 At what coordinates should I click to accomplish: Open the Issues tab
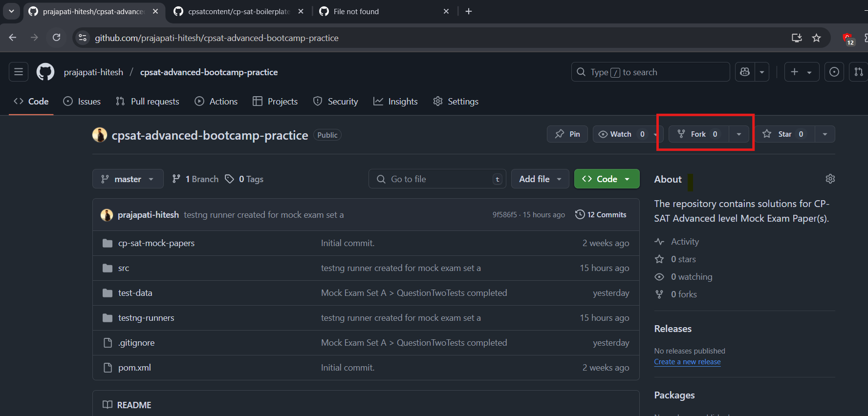click(82, 101)
